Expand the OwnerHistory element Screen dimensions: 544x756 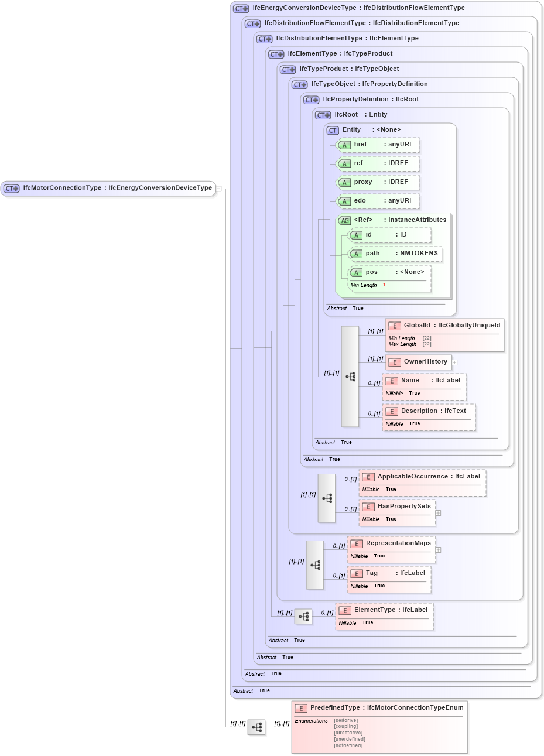click(x=454, y=362)
